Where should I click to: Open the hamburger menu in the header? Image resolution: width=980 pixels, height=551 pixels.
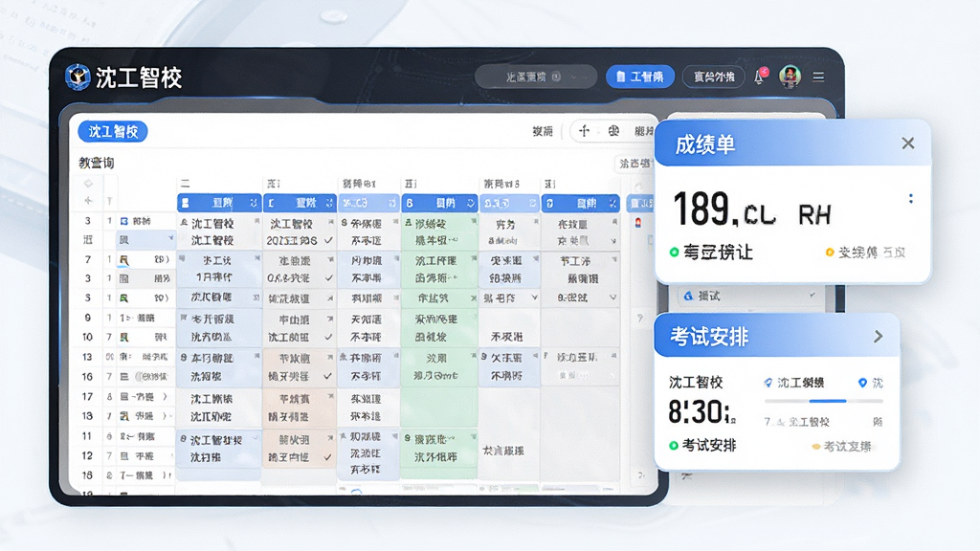[x=818, y=77]
